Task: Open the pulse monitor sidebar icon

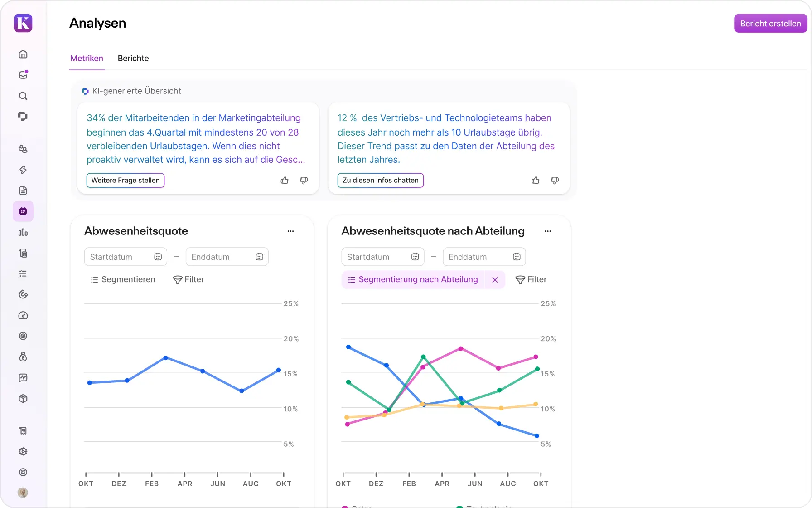Action: [x=23, y=378]
